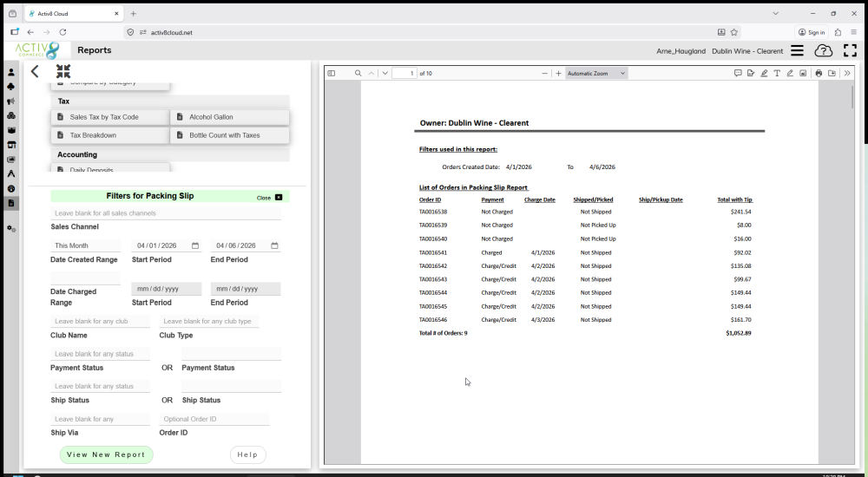This screenshot has width=868, height=477.
Task: Click the PDF viewer vertical scrollbar
Action: click(852, 97)
